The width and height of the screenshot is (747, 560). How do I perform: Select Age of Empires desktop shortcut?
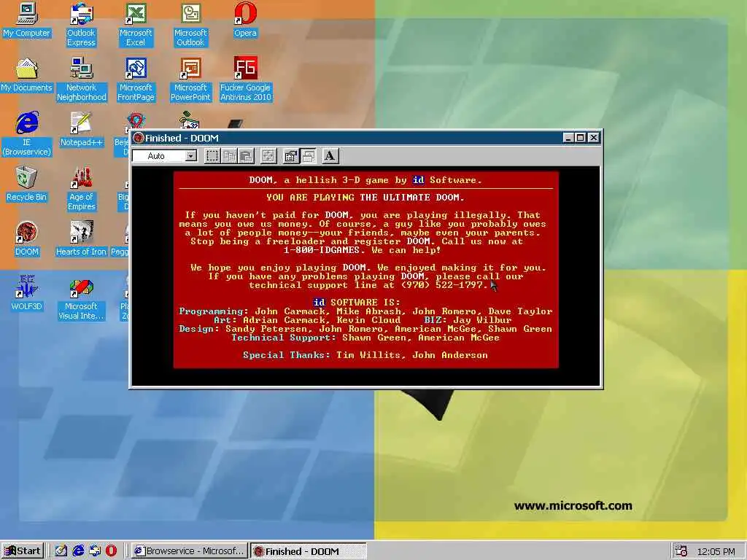click(81, 189)
